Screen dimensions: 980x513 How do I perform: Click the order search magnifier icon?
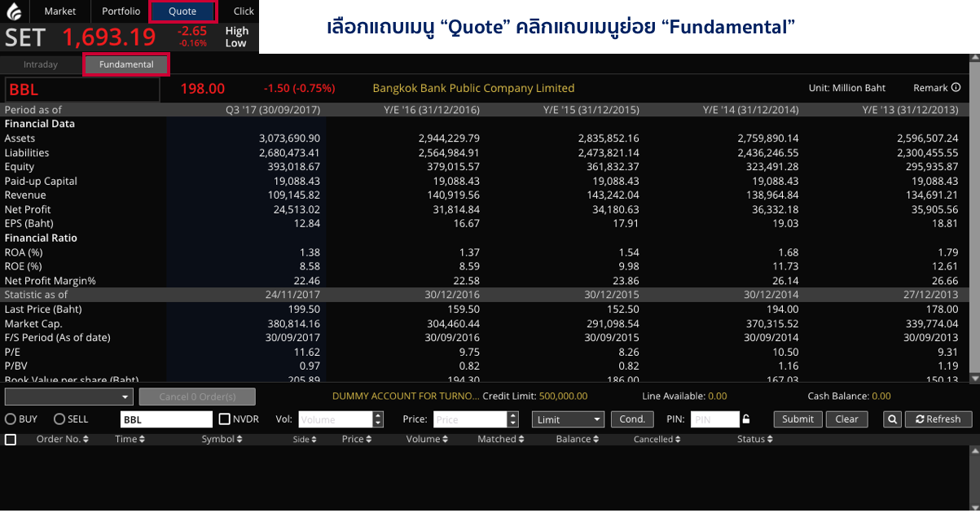(x=893, y=419)
